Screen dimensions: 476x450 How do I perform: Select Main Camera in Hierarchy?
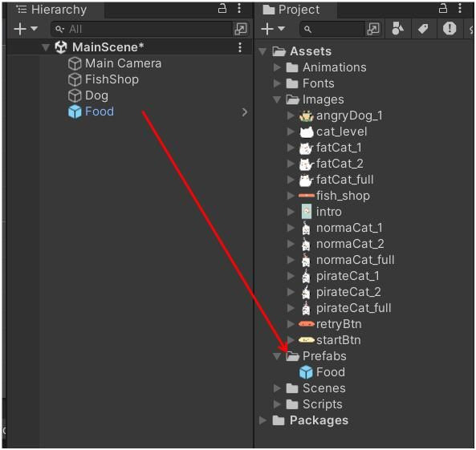click(124, 63)
